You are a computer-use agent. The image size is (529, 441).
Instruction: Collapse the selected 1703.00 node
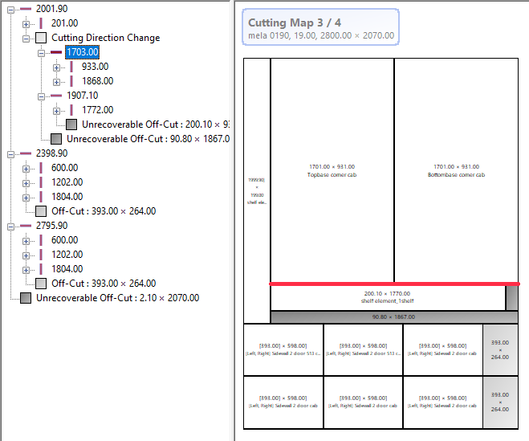point(41,53)
